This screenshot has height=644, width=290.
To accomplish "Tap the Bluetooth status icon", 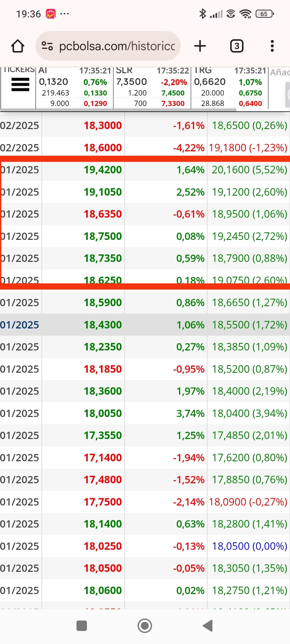I will coord(202,14).
